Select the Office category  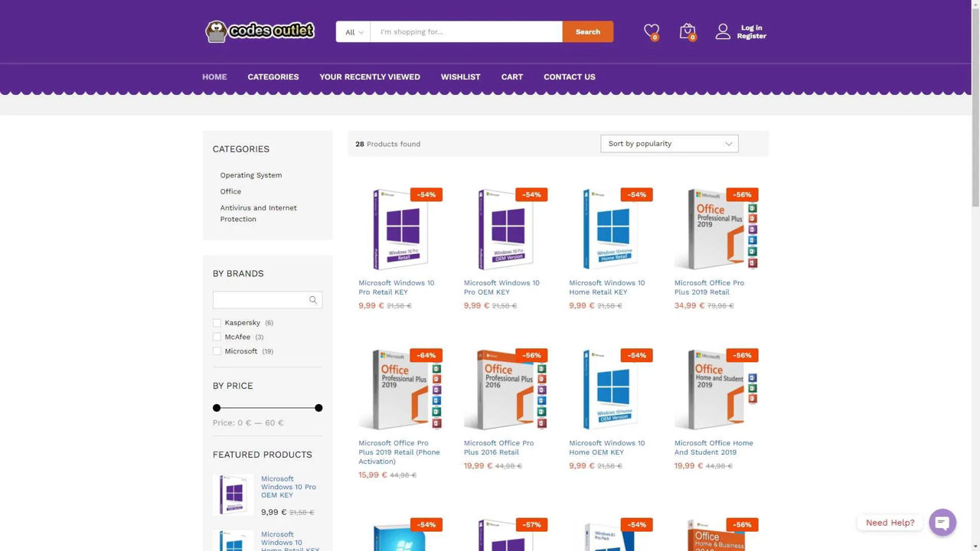coord(230,191)
